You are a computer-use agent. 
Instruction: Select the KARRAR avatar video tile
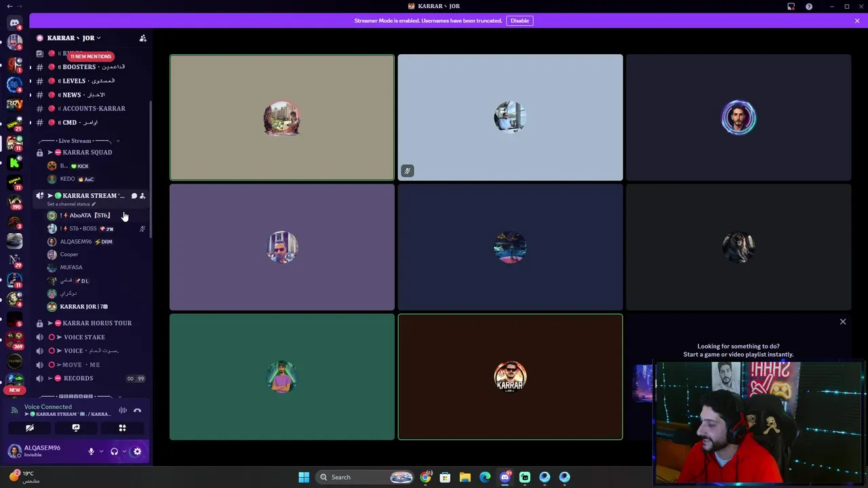[510, 377]
